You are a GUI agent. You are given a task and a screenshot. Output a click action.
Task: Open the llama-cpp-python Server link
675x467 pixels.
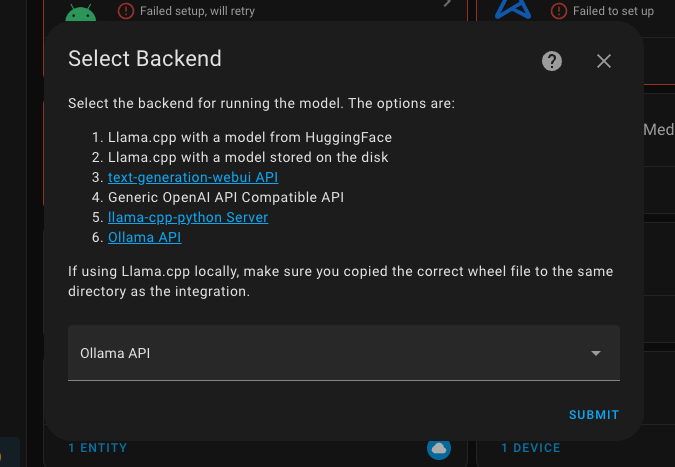click(x=188, y=217)
